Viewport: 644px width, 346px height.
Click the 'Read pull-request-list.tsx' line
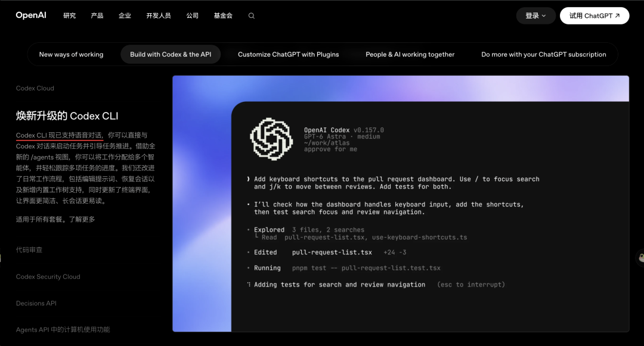point(364,238)
